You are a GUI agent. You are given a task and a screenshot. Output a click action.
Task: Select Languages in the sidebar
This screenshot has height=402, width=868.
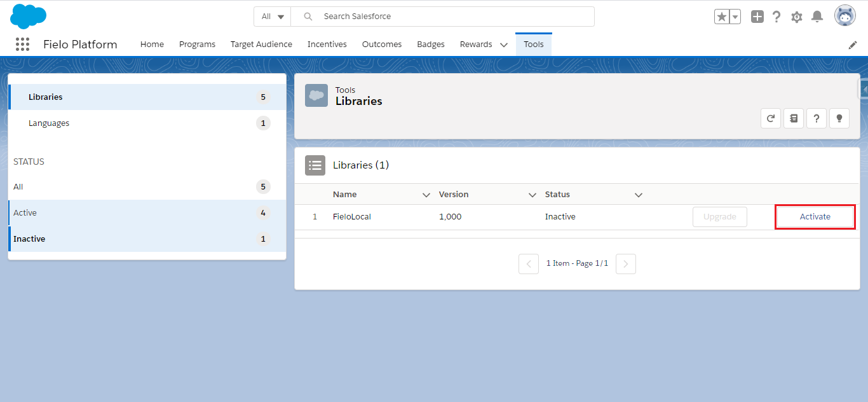[147, 123]
